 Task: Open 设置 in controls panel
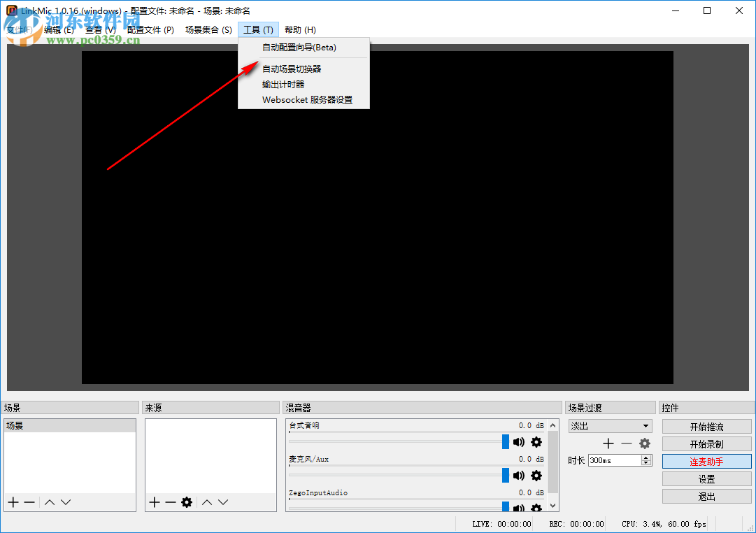pos(707,479)
